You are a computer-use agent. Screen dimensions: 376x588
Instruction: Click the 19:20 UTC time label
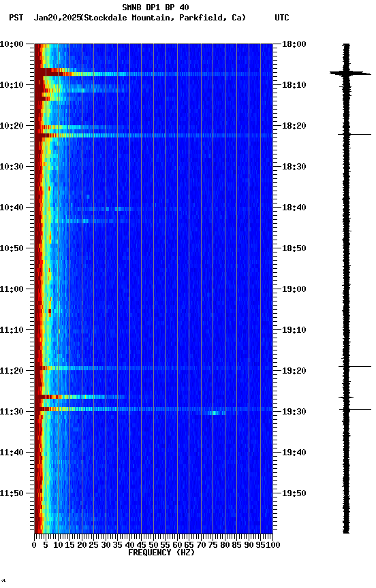tap(294, 371)
